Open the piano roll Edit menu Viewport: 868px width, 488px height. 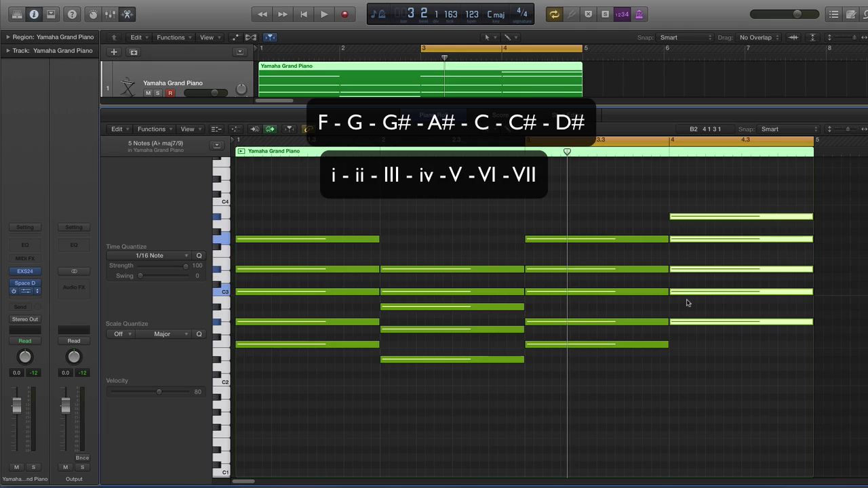120,129
